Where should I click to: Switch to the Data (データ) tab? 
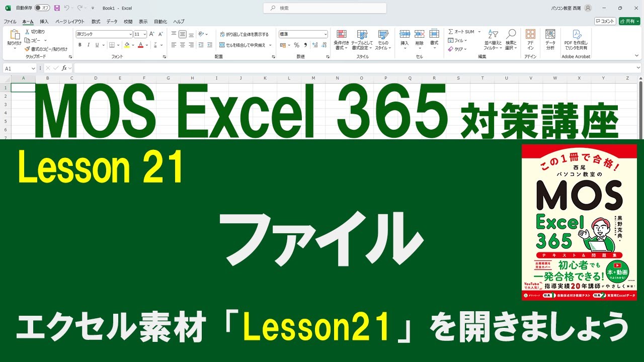click(x=112, y=22)
